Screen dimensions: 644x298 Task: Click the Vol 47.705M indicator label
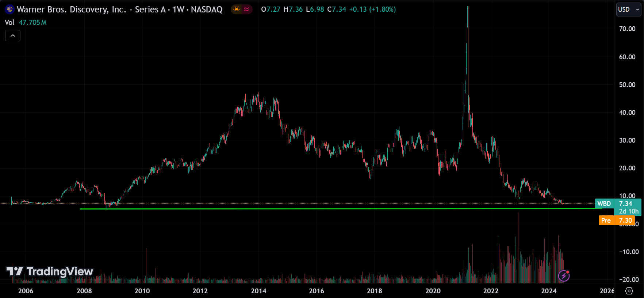click(26, 22)
